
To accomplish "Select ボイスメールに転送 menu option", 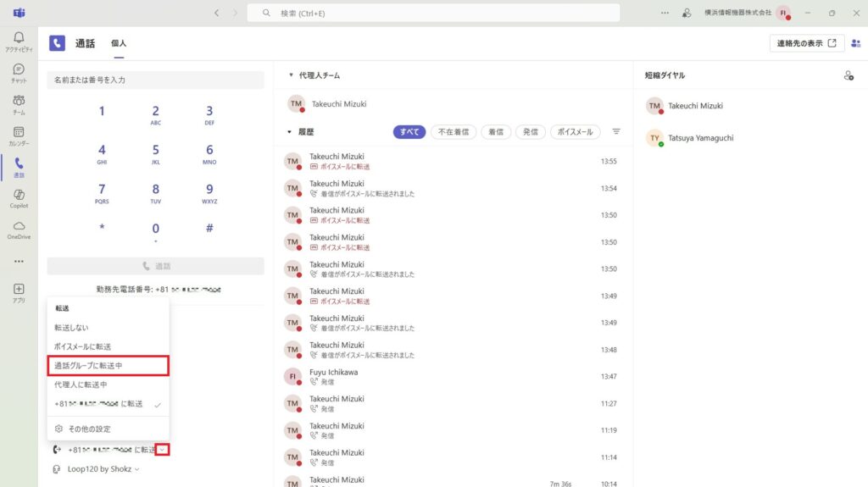I will [x=83, y=346].
